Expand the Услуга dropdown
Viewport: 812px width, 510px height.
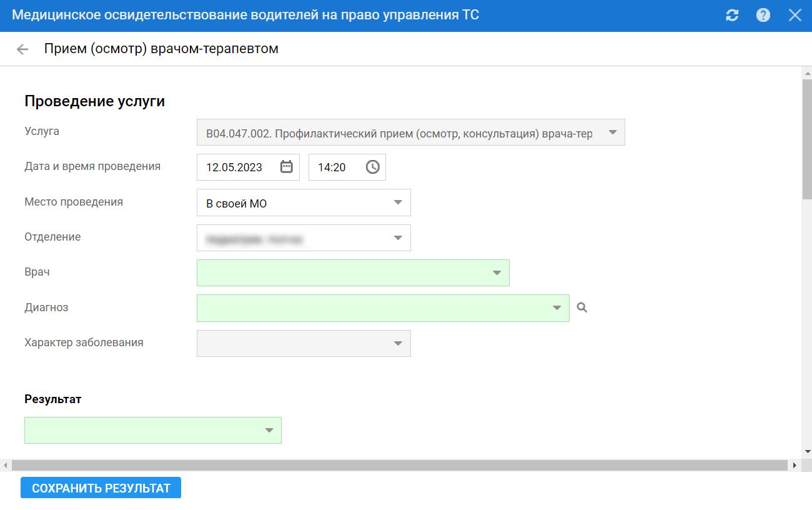612,132
